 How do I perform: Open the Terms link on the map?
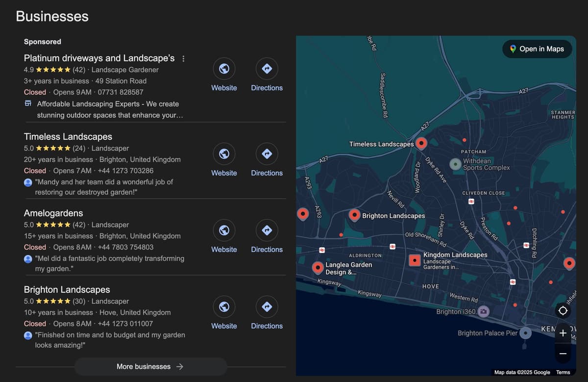click(563, 372)
